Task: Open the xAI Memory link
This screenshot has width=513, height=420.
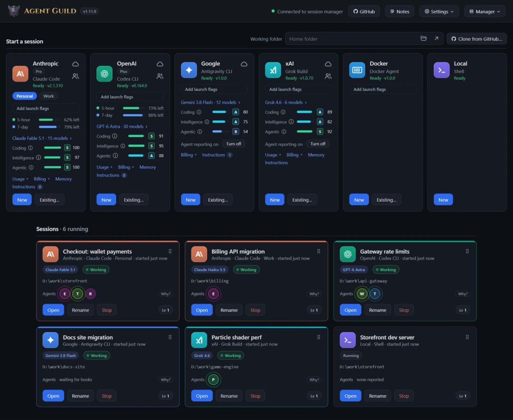Action: click(316, 155)
